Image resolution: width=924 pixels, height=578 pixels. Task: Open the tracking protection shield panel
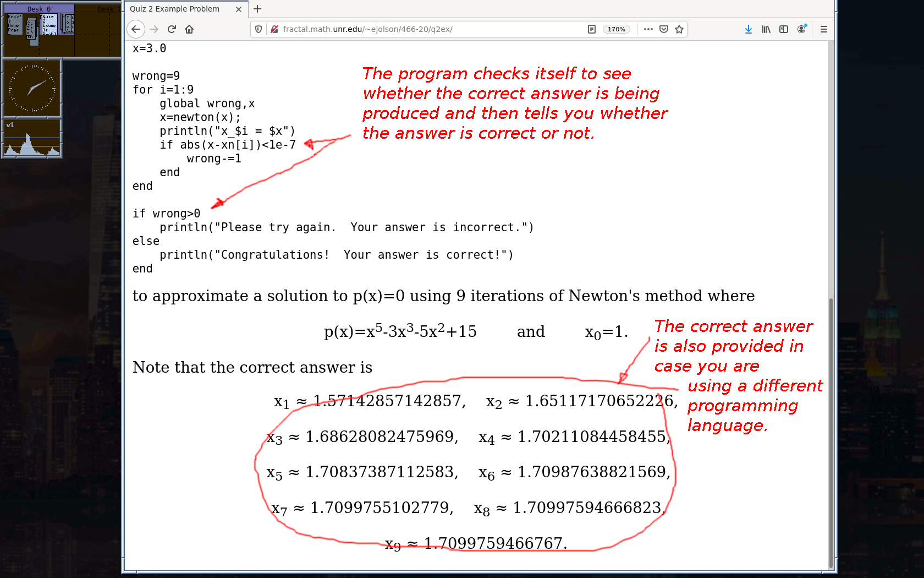[258, 29]
